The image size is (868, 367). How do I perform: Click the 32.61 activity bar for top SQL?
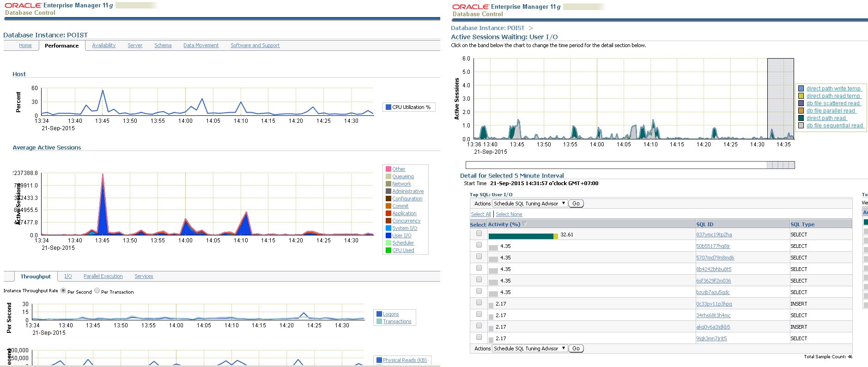[522, 236]
